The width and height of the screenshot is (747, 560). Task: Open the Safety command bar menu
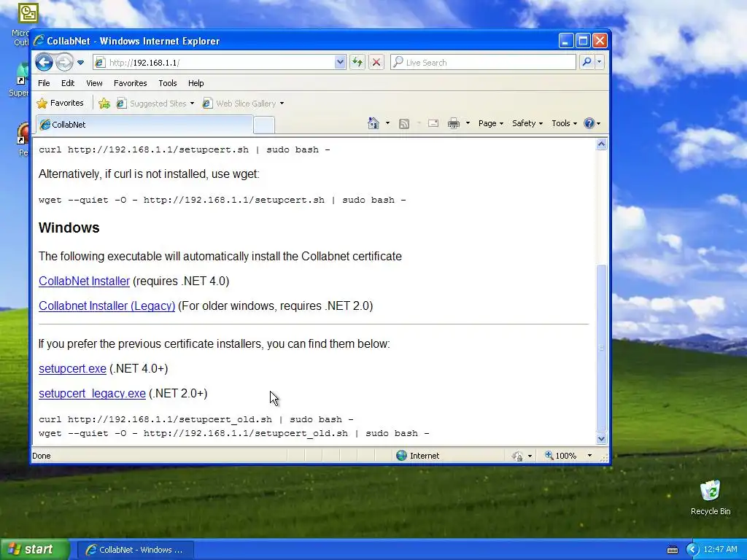pos(527,123)
